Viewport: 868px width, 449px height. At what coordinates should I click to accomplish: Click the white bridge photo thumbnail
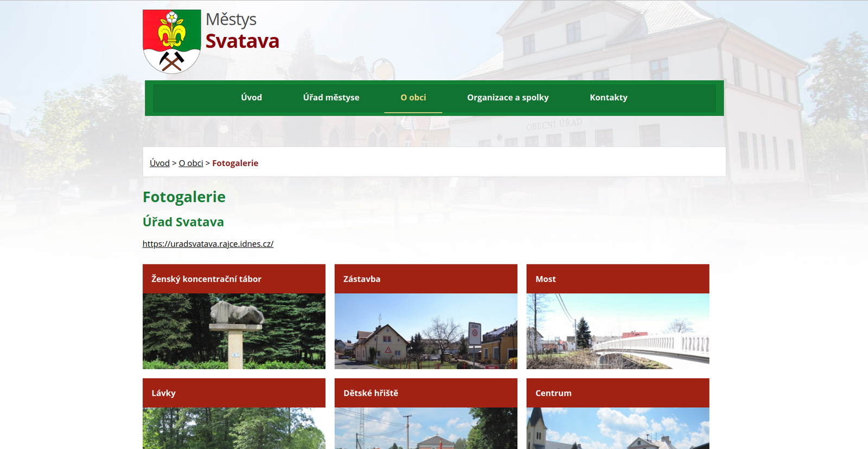(617, 331)
